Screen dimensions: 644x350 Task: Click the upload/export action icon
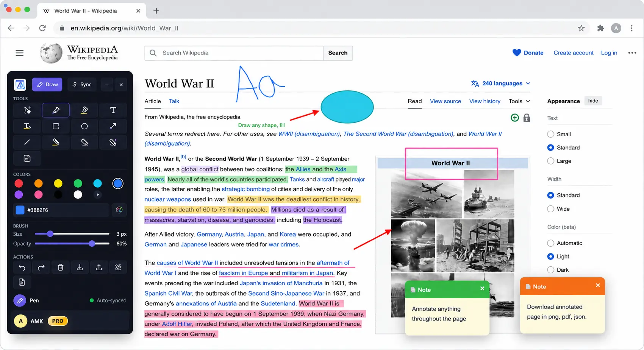click(99, 268)
